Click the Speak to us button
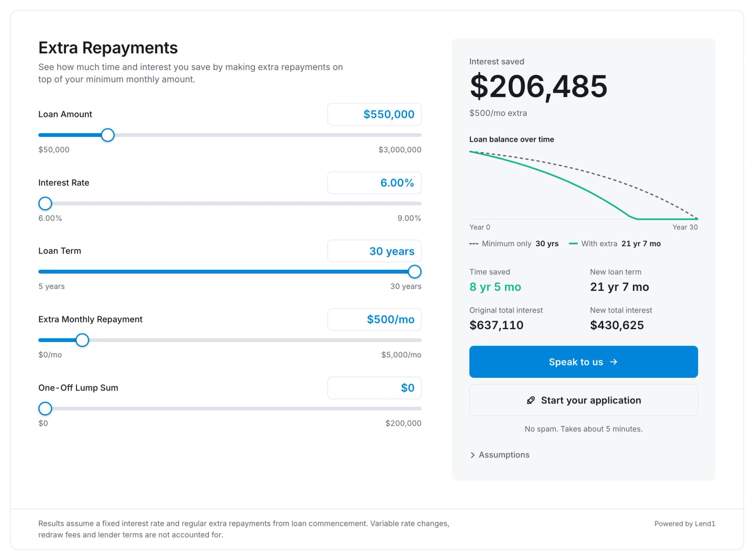 coord(584,362)
